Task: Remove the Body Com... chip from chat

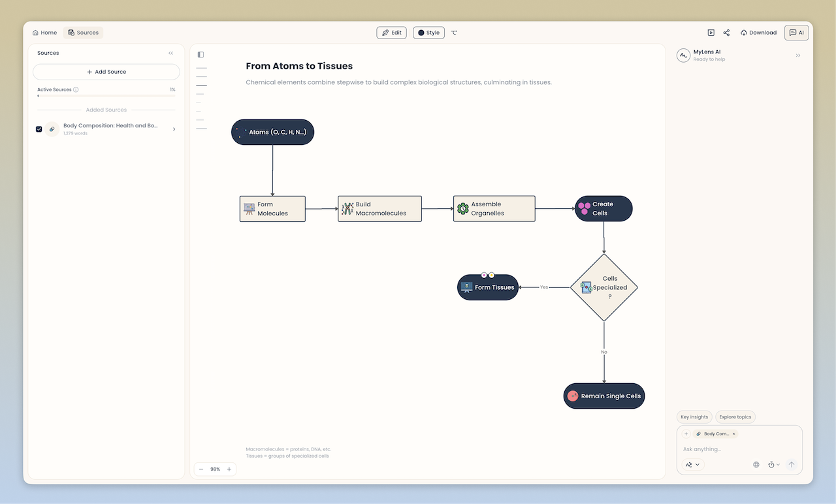Action: click(x=734, y=433)
